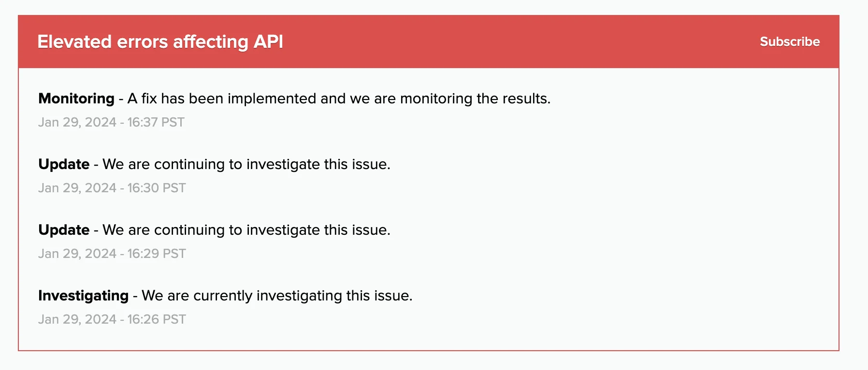Click the bold Monitoring status label
The width and height of the screenshot is (868, 370).
click(76, 99)
